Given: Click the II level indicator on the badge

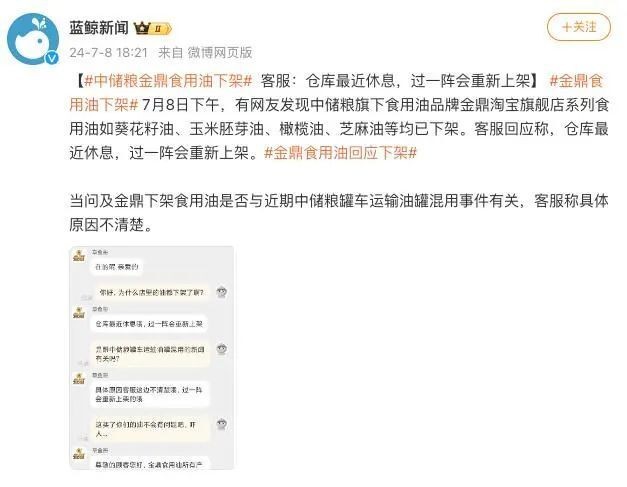Looking at the screenshot, I should [158, 28].
